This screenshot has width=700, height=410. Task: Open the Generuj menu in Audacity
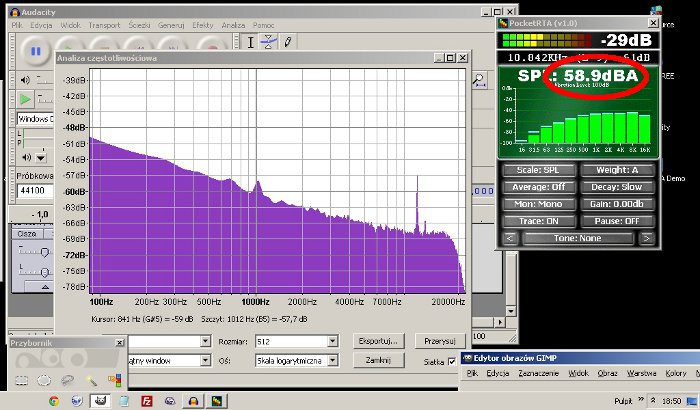point(171,25)
